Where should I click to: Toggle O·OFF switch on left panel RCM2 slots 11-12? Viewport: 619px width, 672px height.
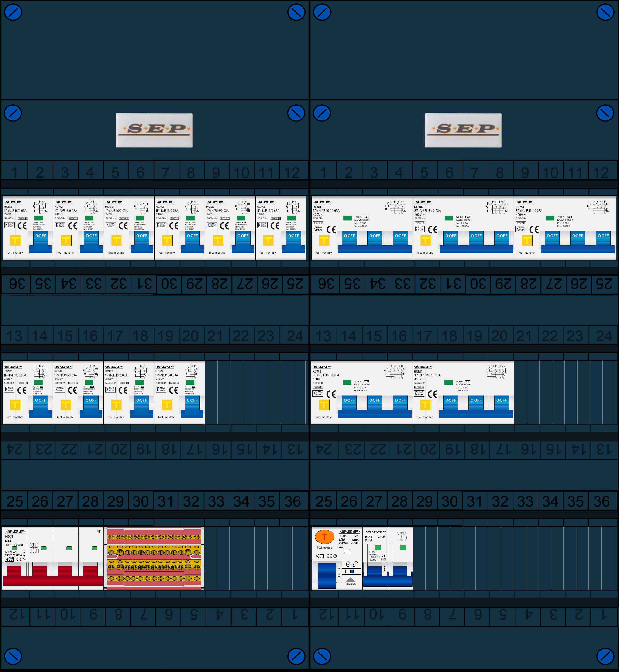(293, 242)
